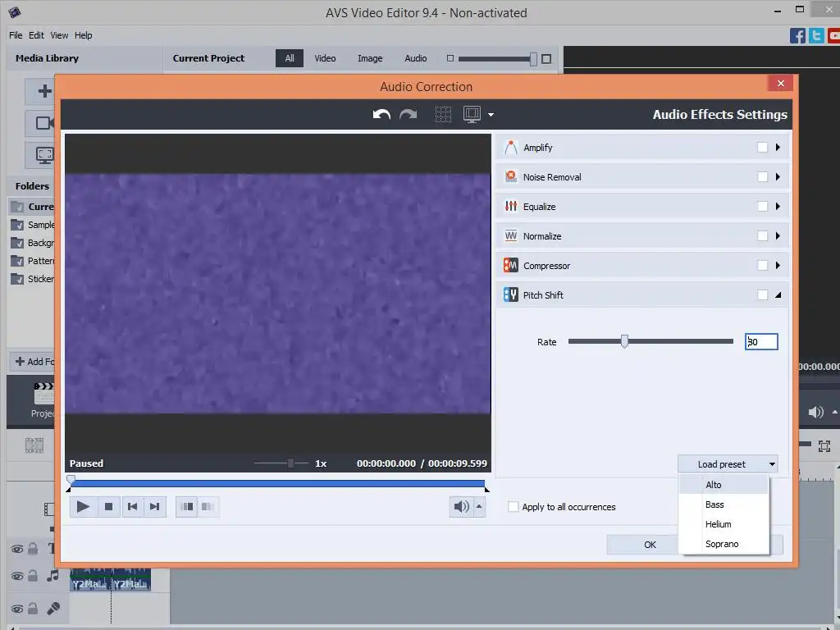Lock the music audio track
Screen dimensions: 840x630
[x=33, y=576]
